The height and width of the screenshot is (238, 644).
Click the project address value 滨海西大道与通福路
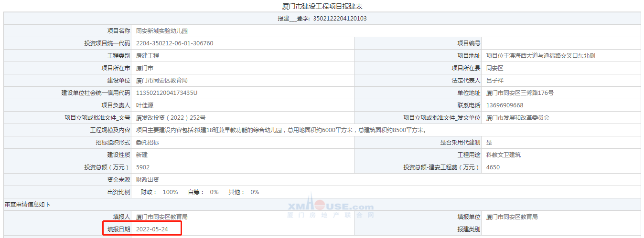540,56
